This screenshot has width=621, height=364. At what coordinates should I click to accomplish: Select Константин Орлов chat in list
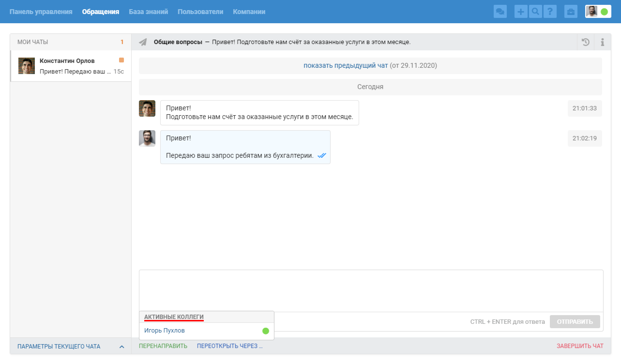(71, 66)
